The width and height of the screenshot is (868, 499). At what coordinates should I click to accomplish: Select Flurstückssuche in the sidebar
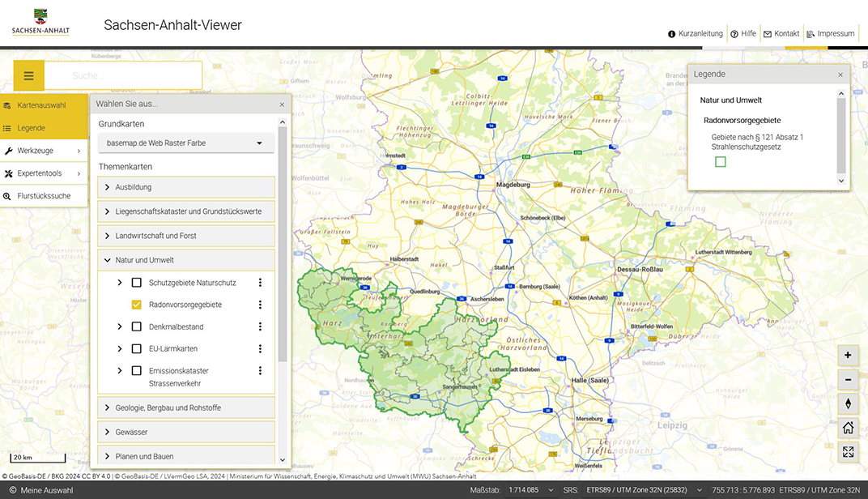click(44, 196)
